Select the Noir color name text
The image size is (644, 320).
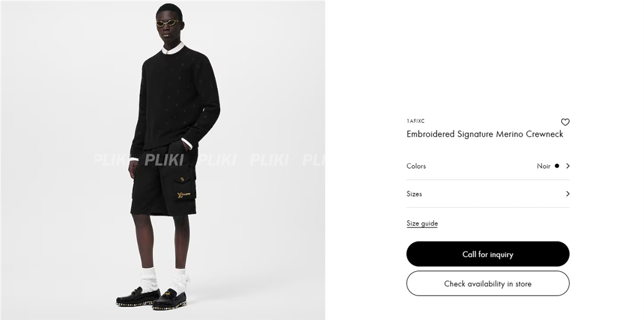(x=543, y=166)
